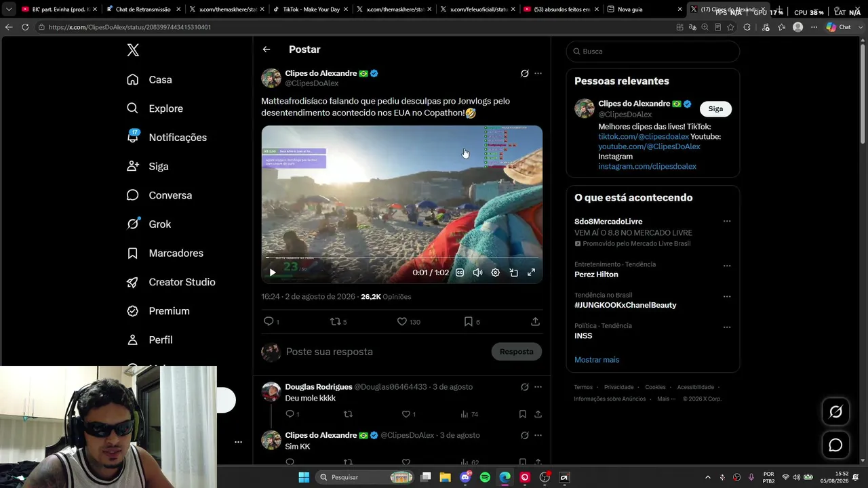Open video in picture-in-picture
The image size is (868, 488).
pos(513,272)
